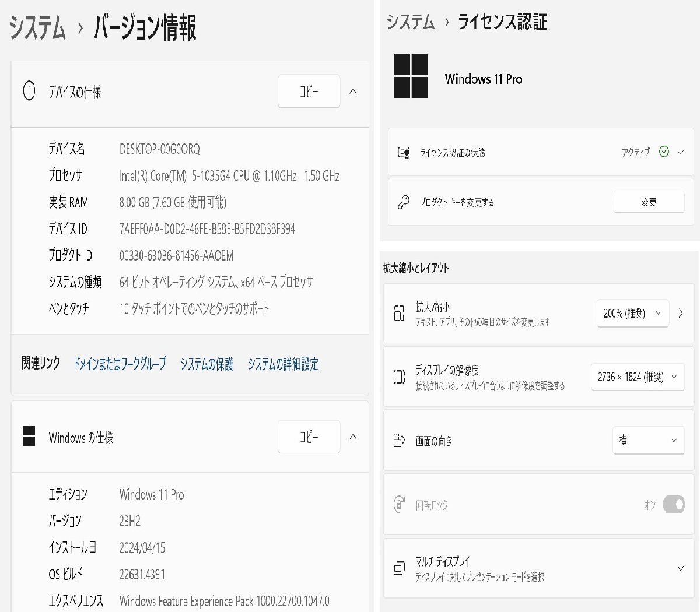Collapse the device specifications section
Screen dimensions: 700x612
tap(353, 92)
